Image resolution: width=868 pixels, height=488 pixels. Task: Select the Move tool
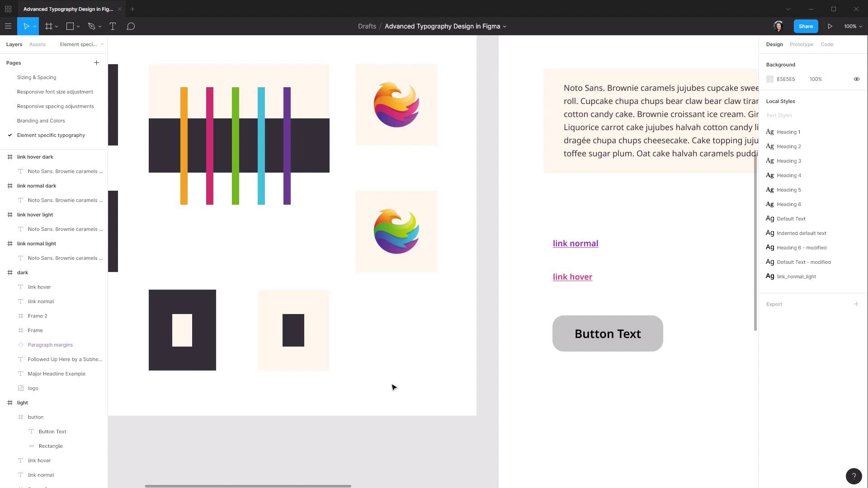point(26,26)
